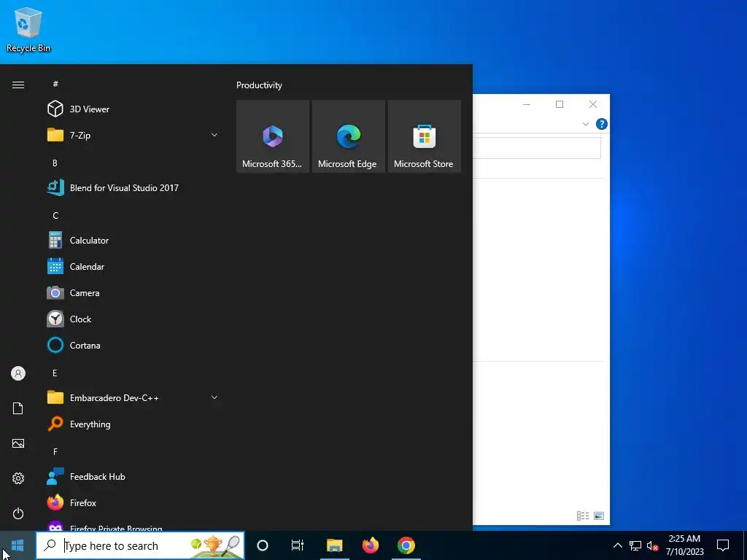Switch to details view in background window
This screenshot has height=560, width=747.
[x=583, y=516]
